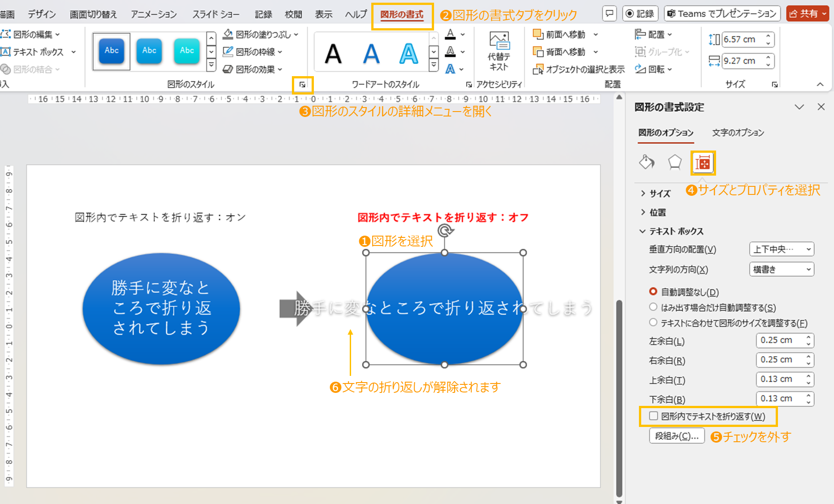Click the text fill color A icon
834x504 pixels.
[451, 34]
